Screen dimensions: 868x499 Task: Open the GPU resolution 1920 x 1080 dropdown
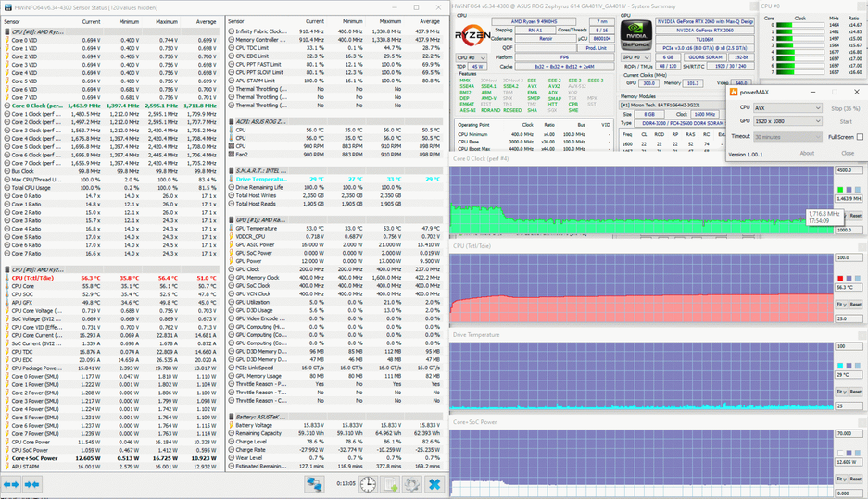(787, 121)
